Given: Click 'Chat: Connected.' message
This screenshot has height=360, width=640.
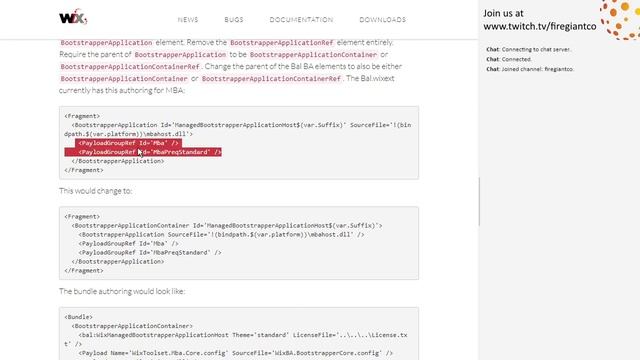Looking at the screenshot, I should (x=509, y=59).
